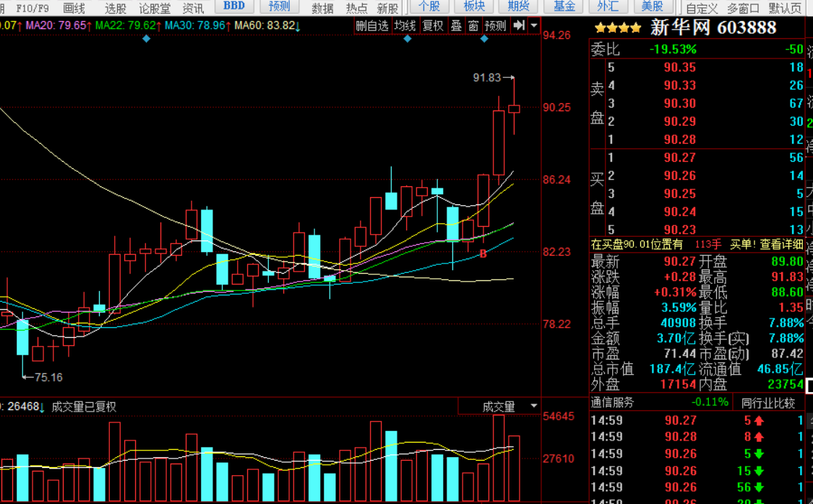This screenshot has width=813, height=504.
Task: Click the blue diamond marker below 均线 button
Action: click(x=408, y=39)
